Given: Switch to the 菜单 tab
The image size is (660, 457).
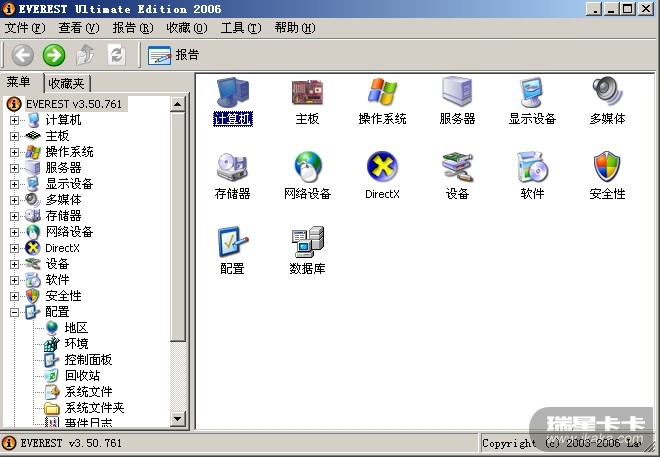Looking at the screenshot, I should point(20,82).
